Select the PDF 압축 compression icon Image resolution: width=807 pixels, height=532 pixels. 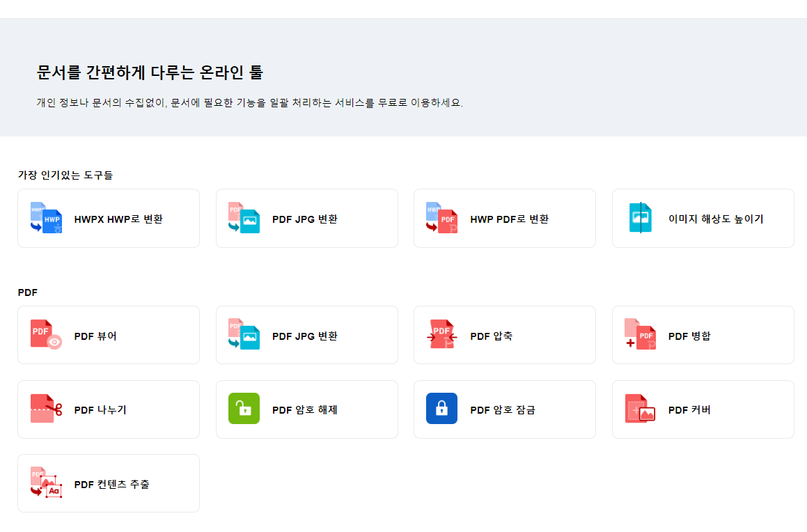[441, 334]
